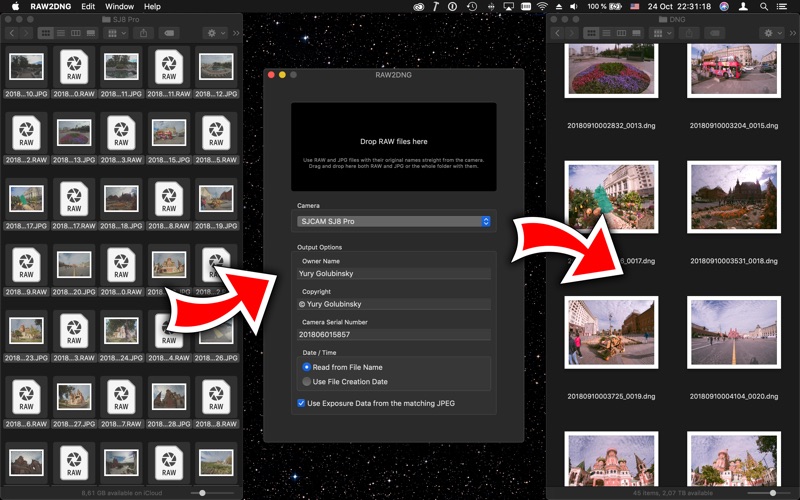Image resolution: width=800 pixels, height=500 pixels.
Task: Go back in DNG Finder window
Action: tap(556, 33)
